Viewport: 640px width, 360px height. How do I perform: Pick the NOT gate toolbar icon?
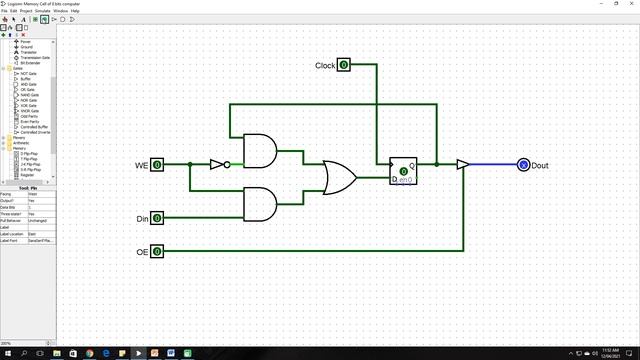[x=54, y=19]
